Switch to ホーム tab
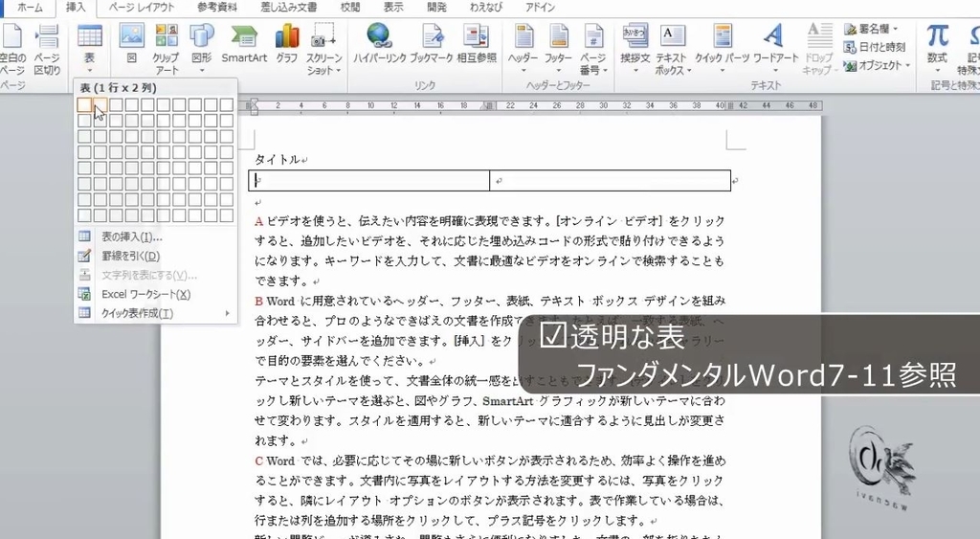Image resolution: width=980 pixels, height=539 pixels. [x=30, y=8]
